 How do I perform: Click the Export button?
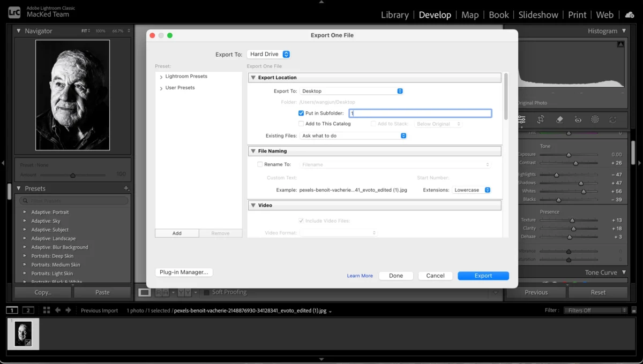[x=483, y=275]
